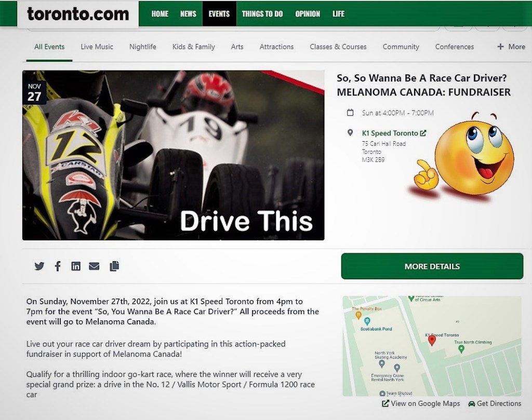Share event on LinkedIn icon
The width and height of the screenshot is (532, 420).
(x=76, y=266)
